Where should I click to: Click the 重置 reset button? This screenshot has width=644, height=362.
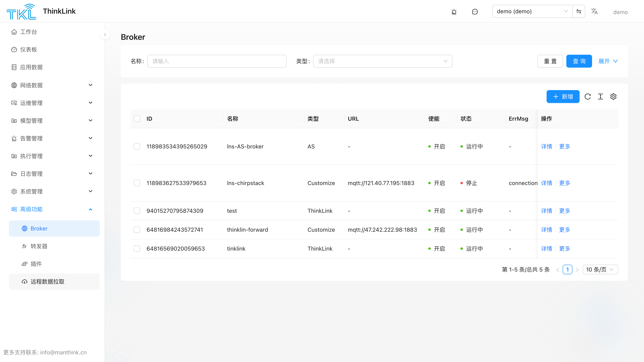coord(550,61)
